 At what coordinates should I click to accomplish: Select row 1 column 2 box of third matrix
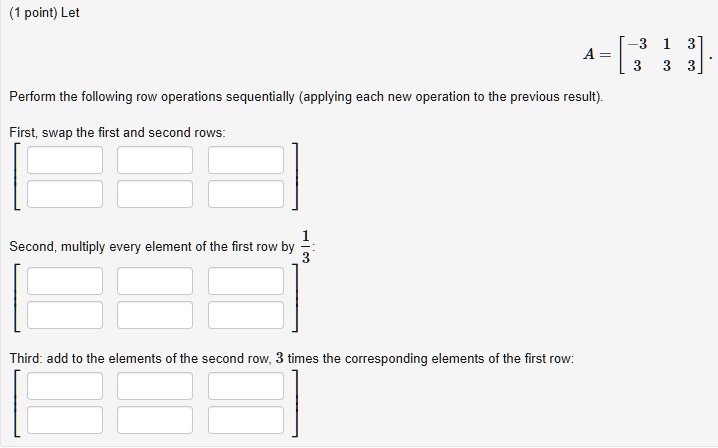click(155, 386)
